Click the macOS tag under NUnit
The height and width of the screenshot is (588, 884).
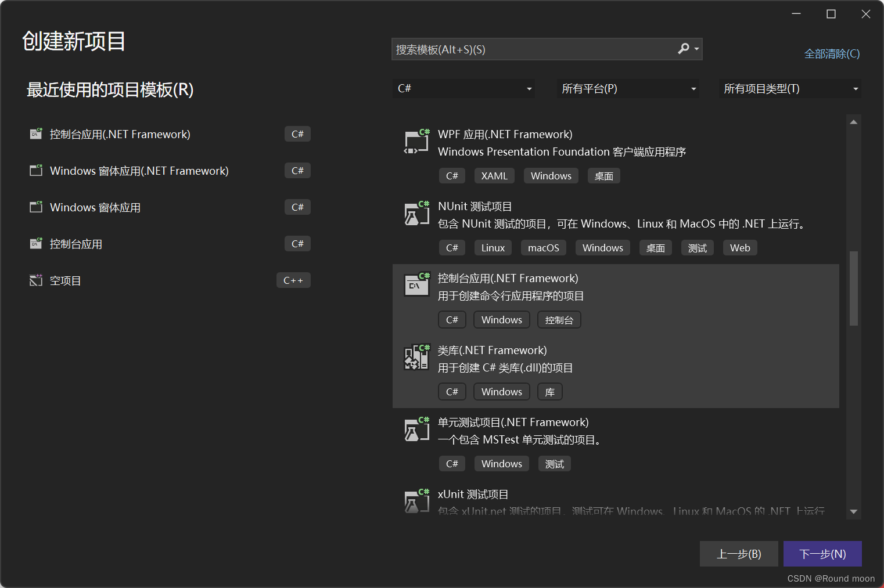pos(543,248)
